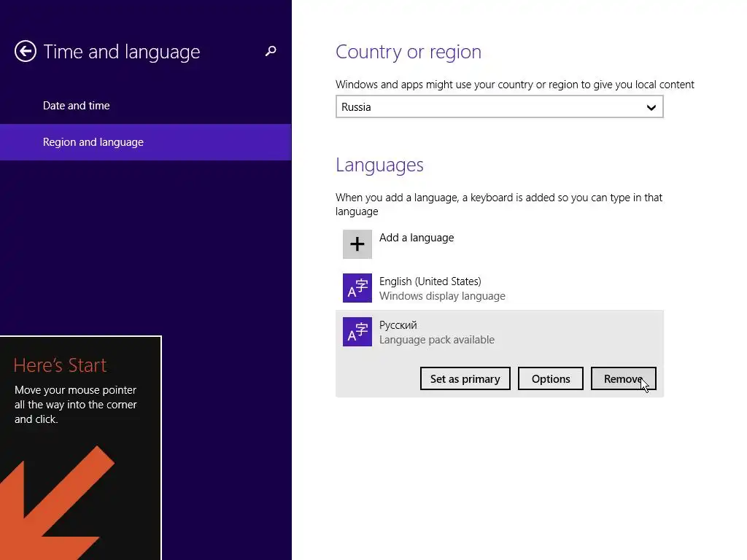Click the chevron arrow on the country box
The width and height of the screenshot is (747, 560).
pos(651,107)
